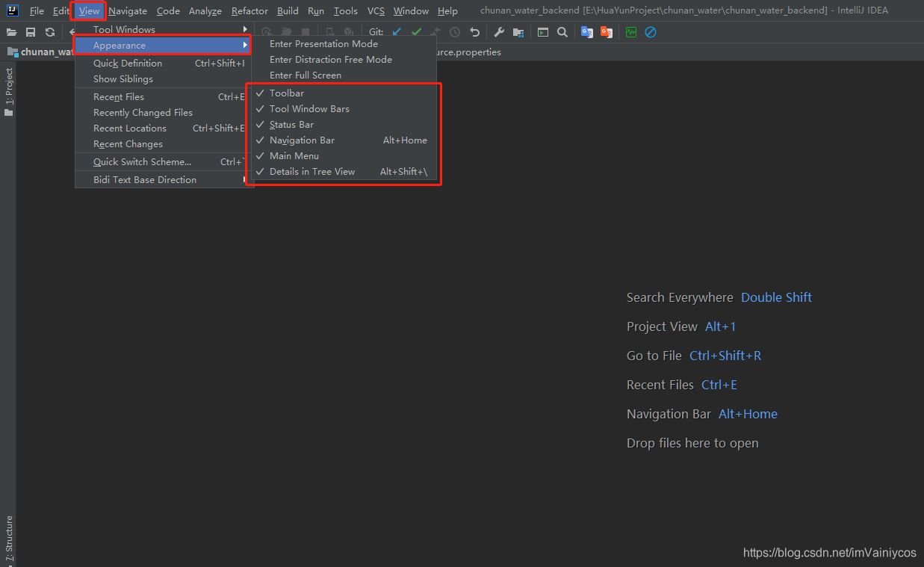Click Git Commit green checkmark icon
This screenshot has width=924, height=567.
[416, 32]
